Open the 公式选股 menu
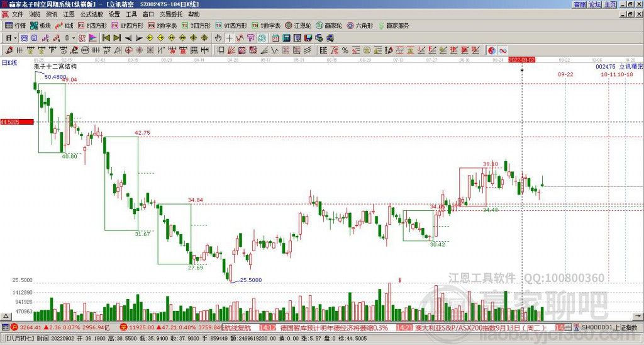The height and width of the screenshot is (345, 644). tap(91, 14)
